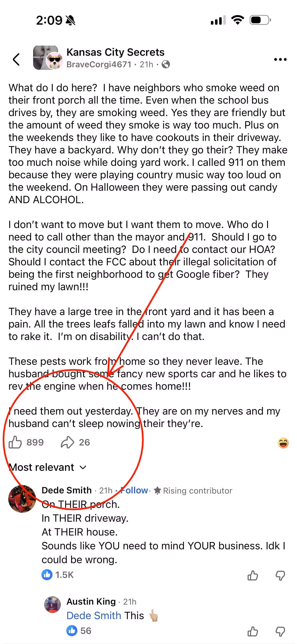
Task: Tap the share arrow on the post
Action: point(67,442)
